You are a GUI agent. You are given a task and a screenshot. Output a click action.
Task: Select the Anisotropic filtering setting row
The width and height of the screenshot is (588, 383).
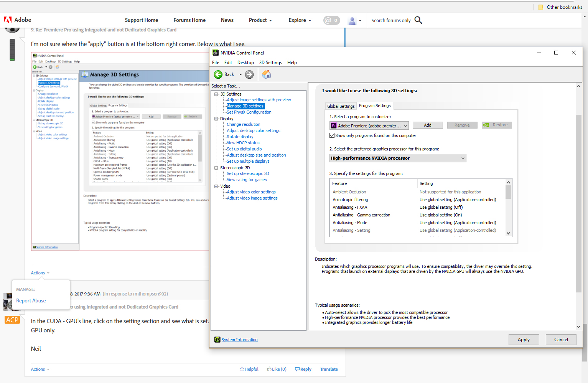(418, 200)
